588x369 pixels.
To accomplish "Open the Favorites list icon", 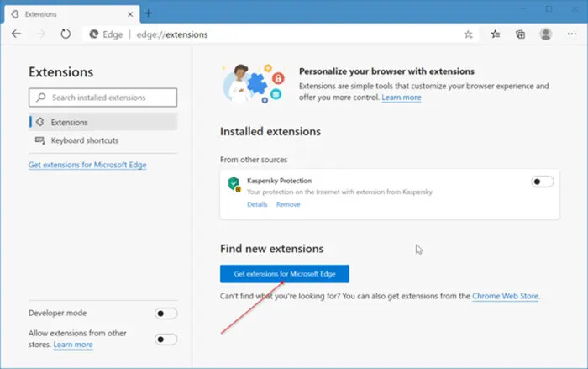I will 496,34.
